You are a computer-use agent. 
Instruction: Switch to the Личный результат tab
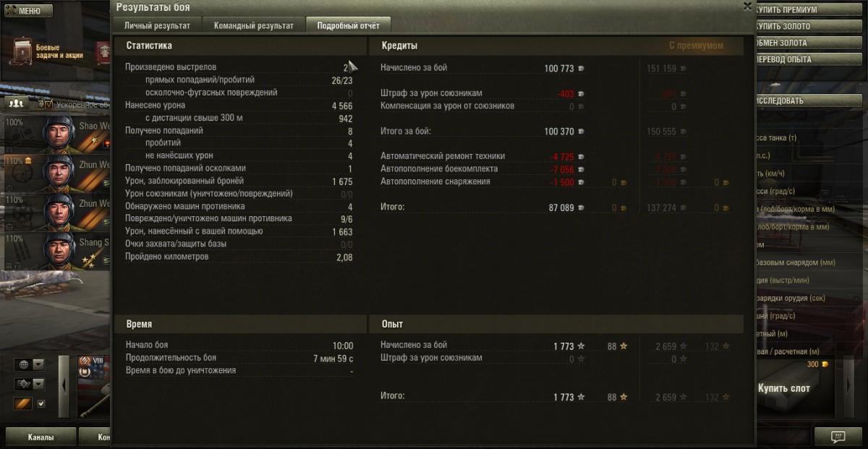[157, 25]
